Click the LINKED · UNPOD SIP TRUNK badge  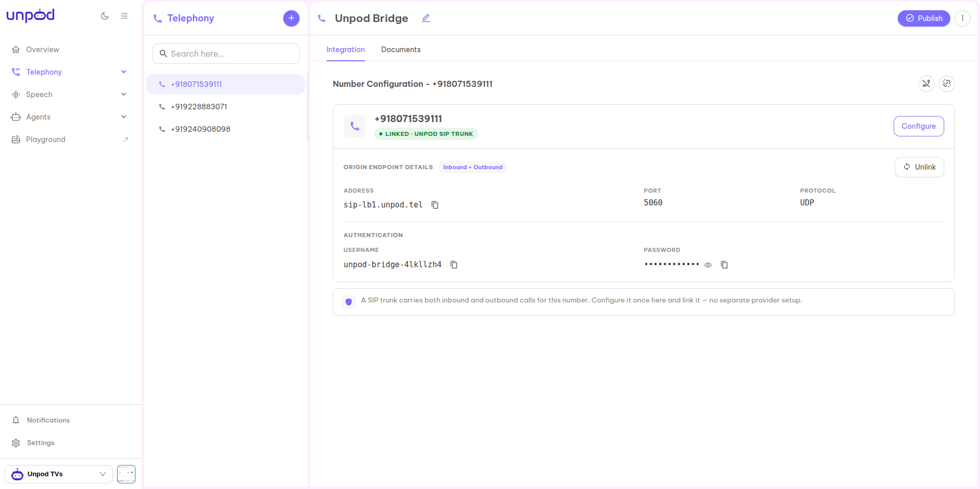click(x=426, y=134)
